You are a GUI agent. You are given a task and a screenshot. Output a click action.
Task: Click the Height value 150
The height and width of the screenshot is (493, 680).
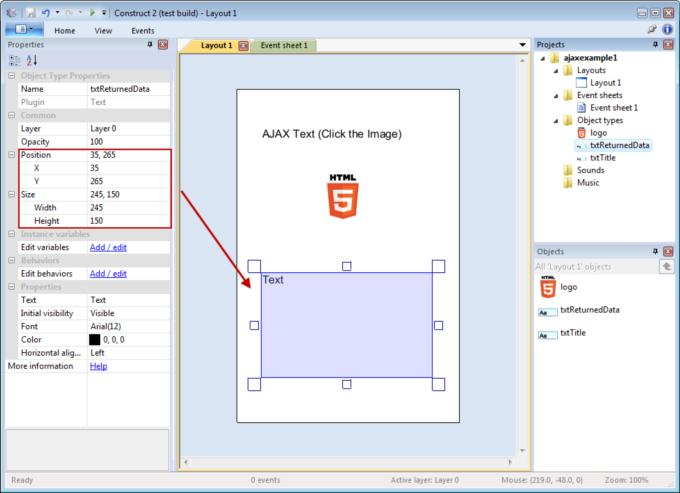coord(129,221)
